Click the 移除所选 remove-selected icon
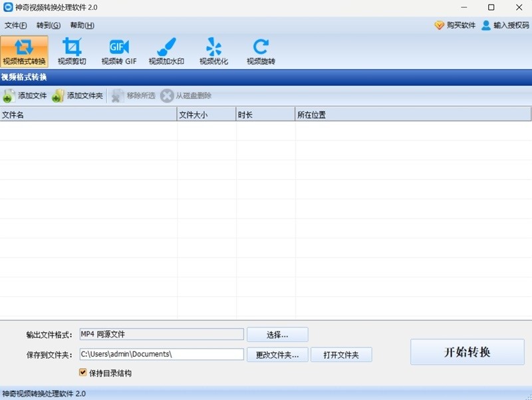This screenshot has height=400, width=532. (132, 95)
